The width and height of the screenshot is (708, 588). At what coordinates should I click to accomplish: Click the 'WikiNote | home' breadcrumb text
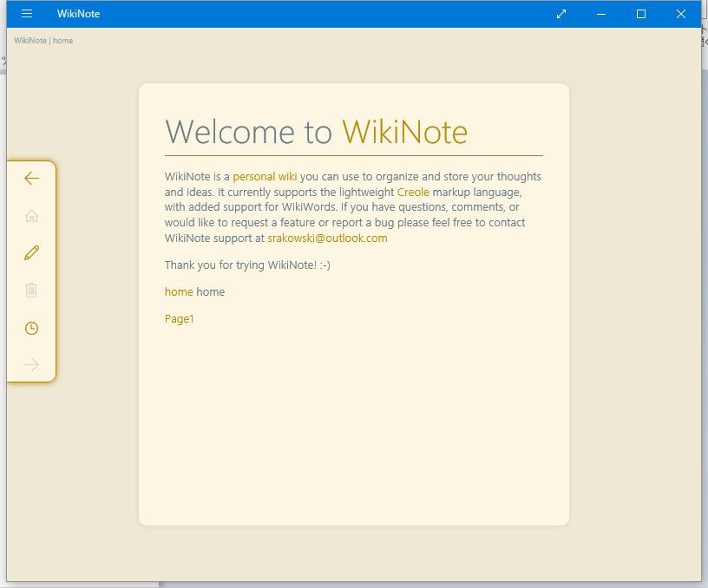coord(43,41)
